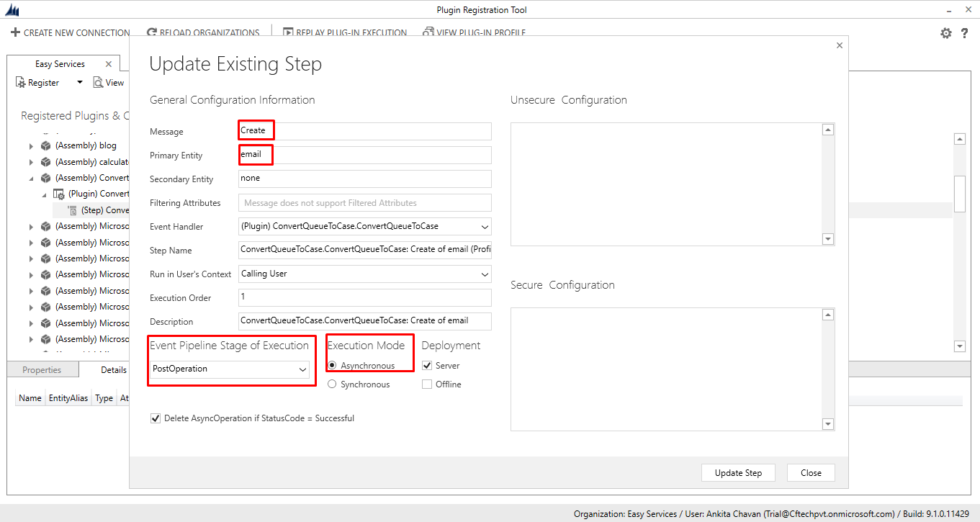Click the Reload Organizations toolbar icon

pos(151,32)
